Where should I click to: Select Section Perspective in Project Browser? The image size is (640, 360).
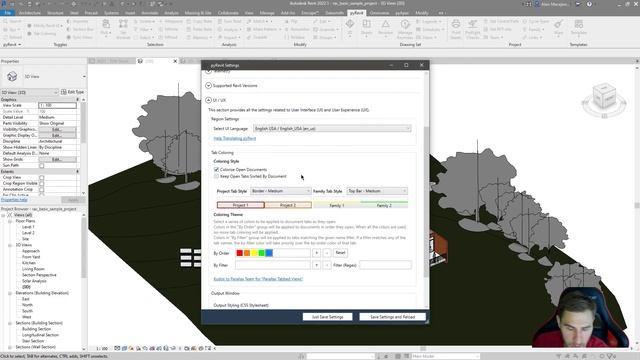click(x=39, y=275)
